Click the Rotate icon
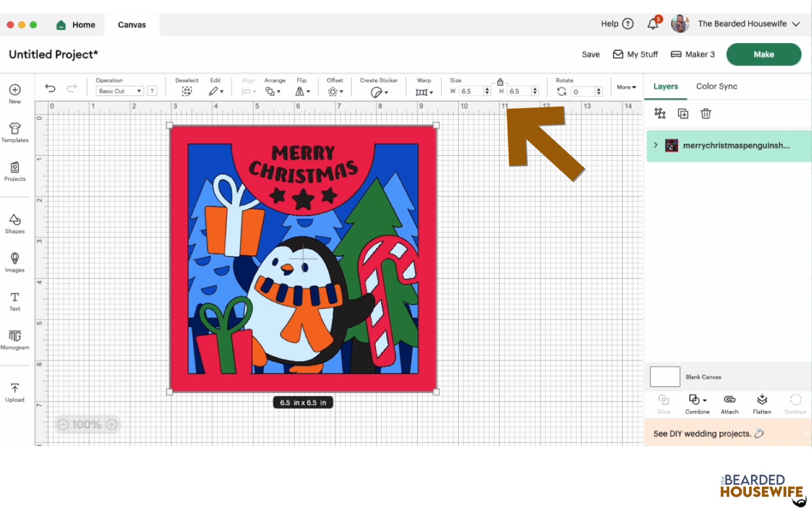 [561, 91]
